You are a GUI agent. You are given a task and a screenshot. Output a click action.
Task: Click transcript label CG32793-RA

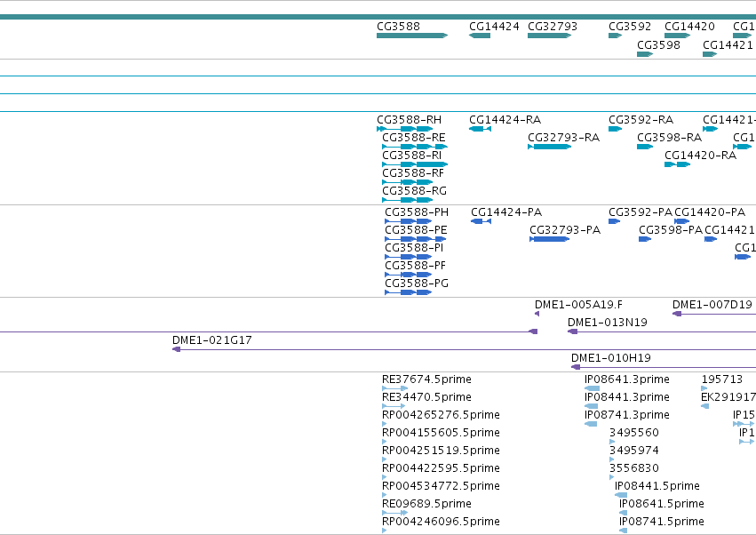563,138
